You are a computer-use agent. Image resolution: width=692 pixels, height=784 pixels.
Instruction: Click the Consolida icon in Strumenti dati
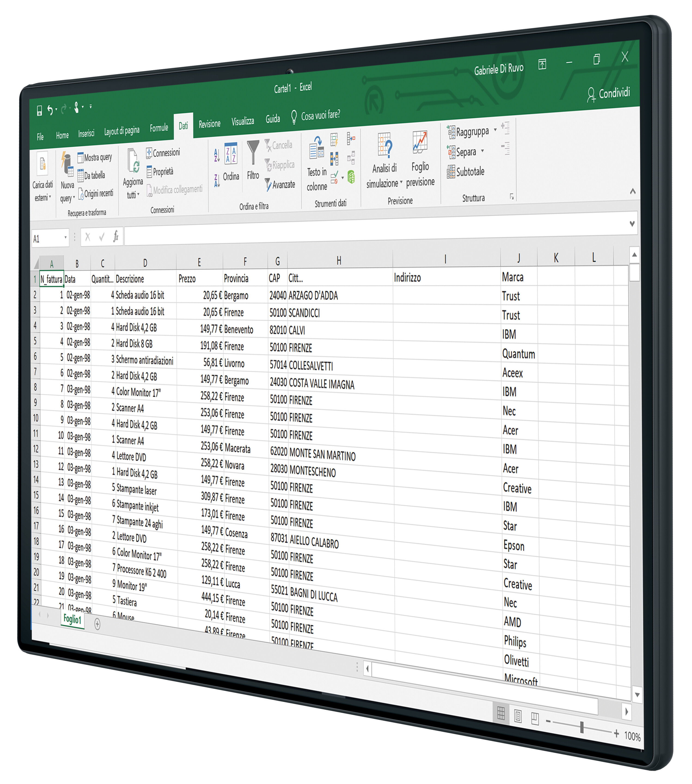coord(351,138)
